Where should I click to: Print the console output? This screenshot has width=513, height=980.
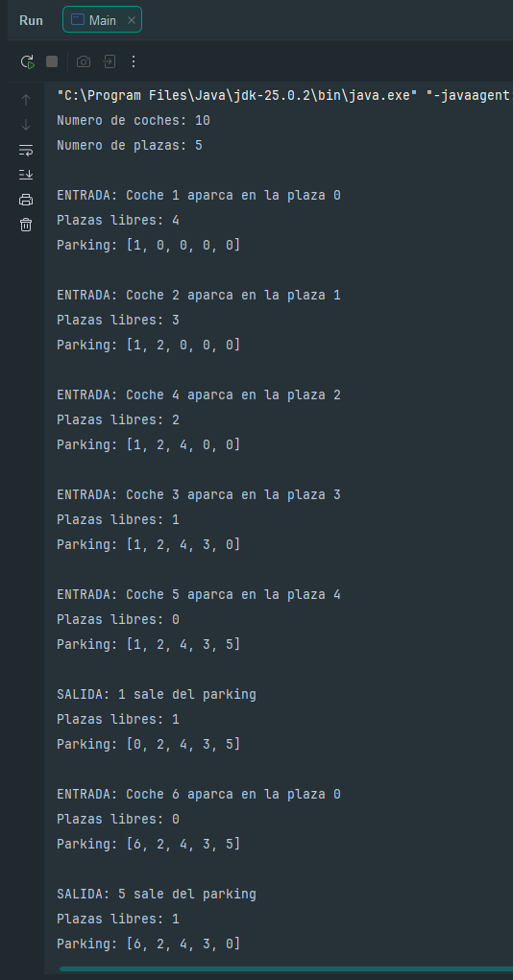click(26, 200)
